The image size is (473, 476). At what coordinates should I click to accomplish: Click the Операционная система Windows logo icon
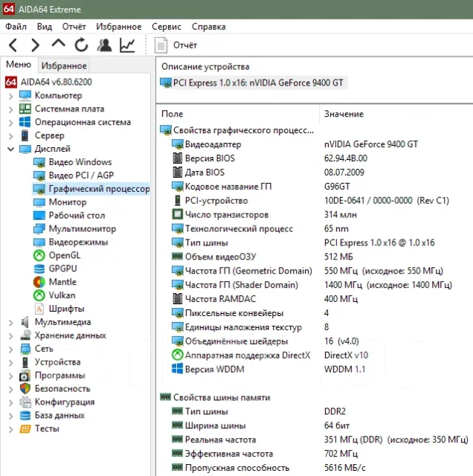[x=25, y=122]
